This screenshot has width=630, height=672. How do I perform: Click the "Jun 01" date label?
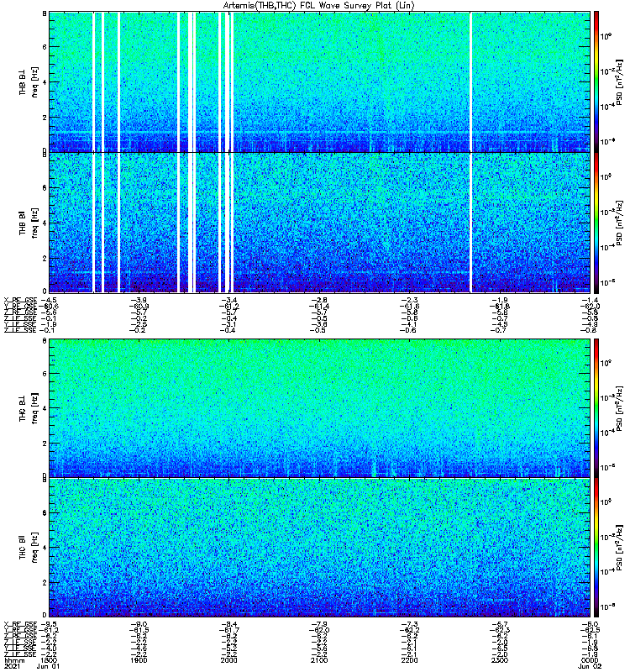click(x=48, y=666)
